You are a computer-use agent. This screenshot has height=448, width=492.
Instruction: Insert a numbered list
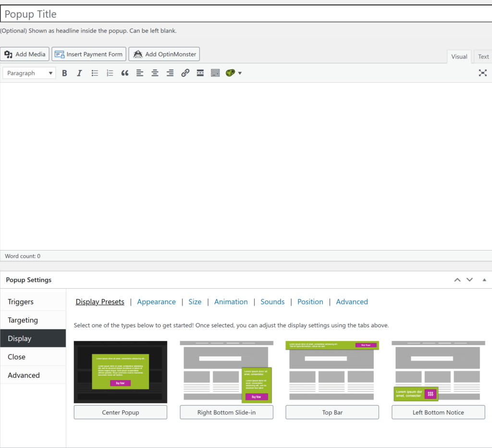pyautogui.click(x=110, y=73)
